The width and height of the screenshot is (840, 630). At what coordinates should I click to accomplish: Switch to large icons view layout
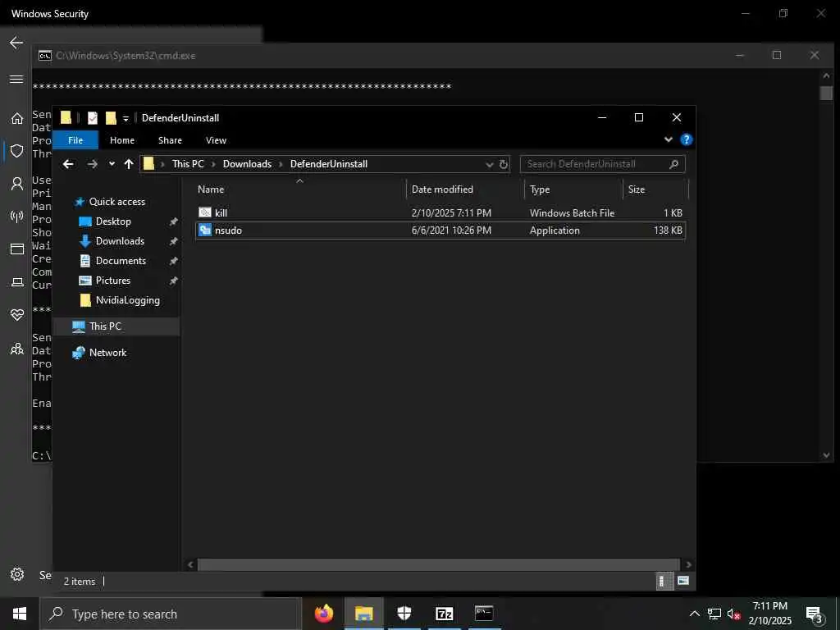tap(683, 581)
